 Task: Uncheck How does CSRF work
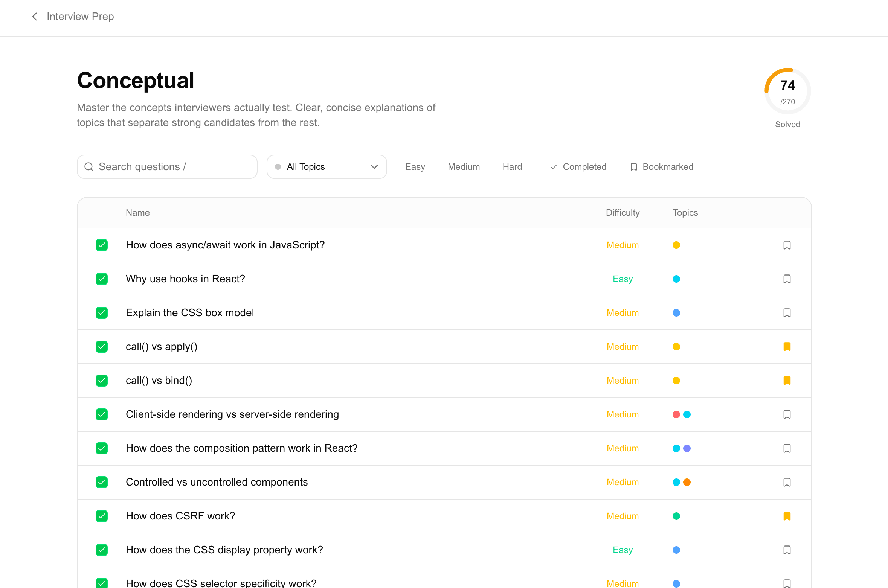pyautogui.click(x=102, y=516)
